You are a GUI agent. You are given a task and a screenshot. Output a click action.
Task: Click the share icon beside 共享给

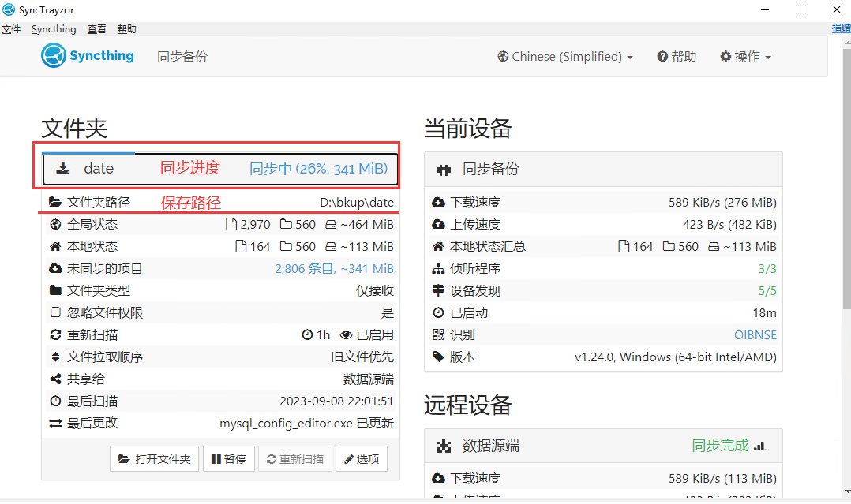coord(55,379)
